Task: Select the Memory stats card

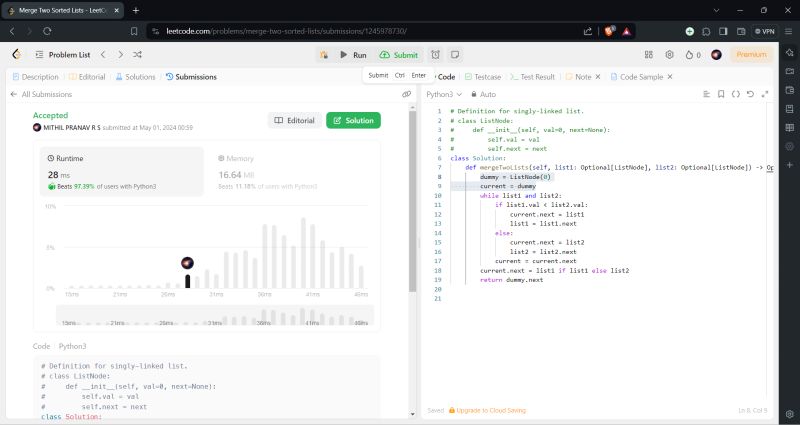Action: (x=290, y=171)
